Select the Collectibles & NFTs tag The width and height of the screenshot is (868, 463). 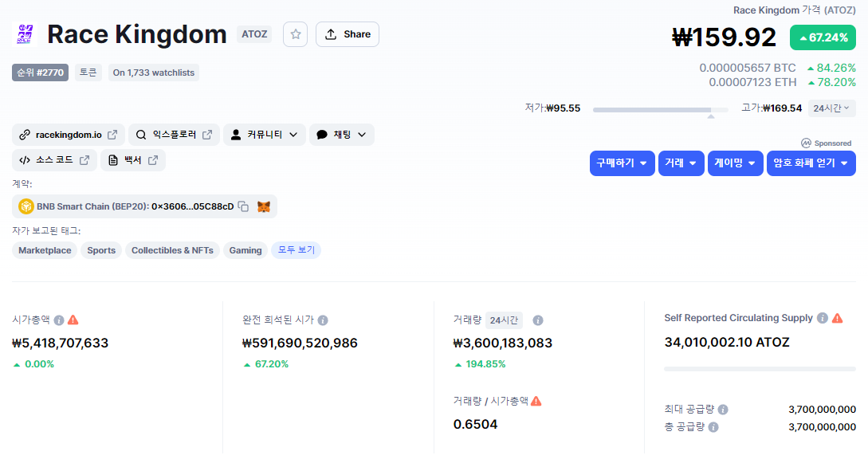tap(172, 250)
